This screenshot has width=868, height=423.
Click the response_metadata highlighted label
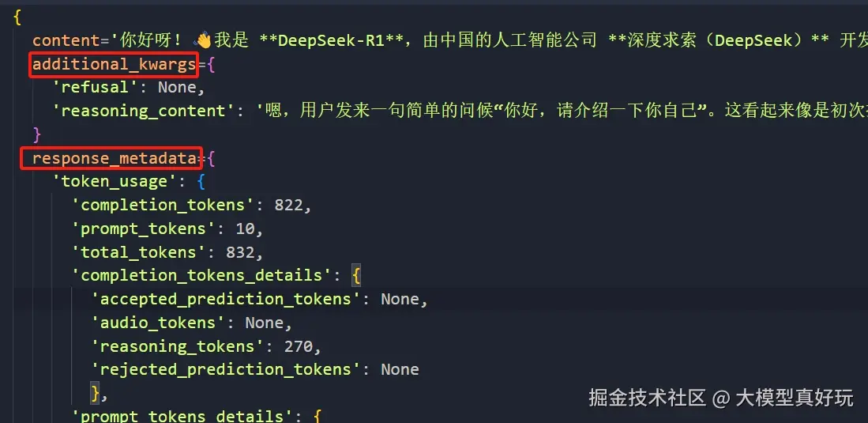tap(115, 159)
